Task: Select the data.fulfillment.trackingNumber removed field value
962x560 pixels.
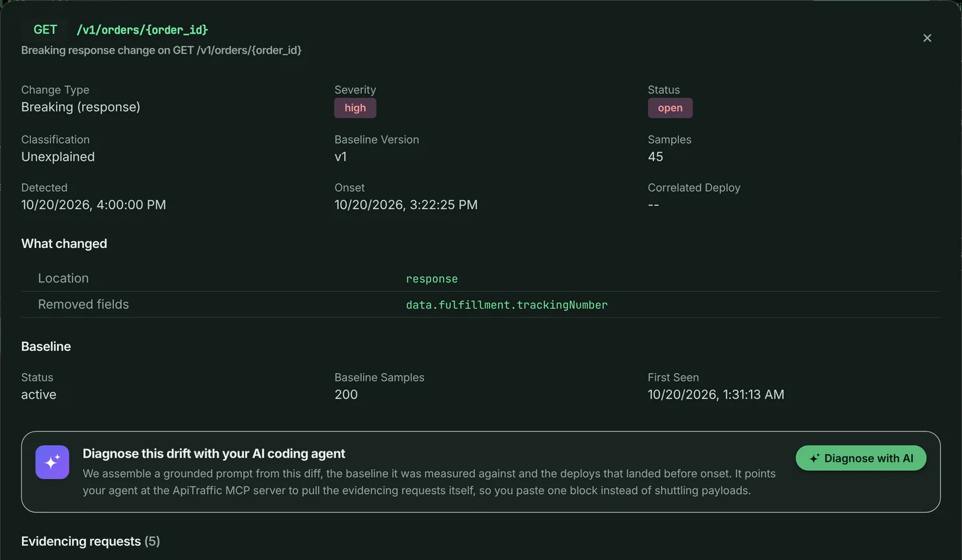Action: (x=506, y=304)
